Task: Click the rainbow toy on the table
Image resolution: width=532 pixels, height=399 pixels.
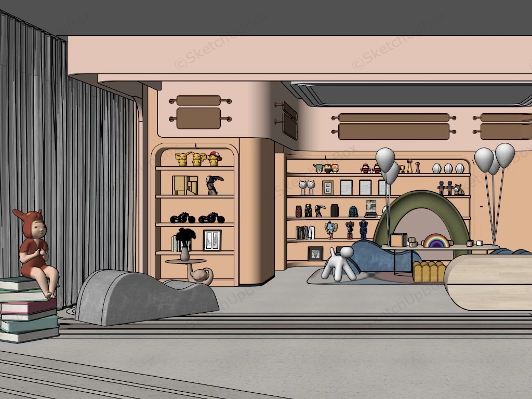Action: pos(436,241)
